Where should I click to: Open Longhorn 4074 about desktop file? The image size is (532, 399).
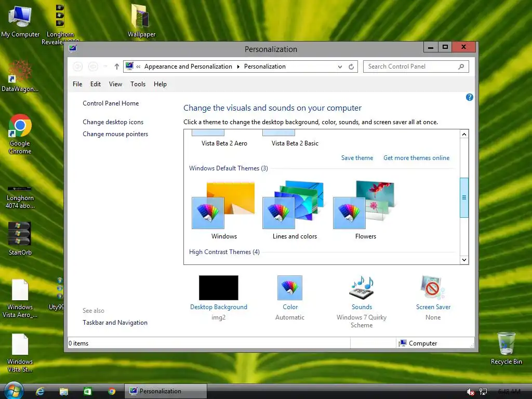coord(20,197)
